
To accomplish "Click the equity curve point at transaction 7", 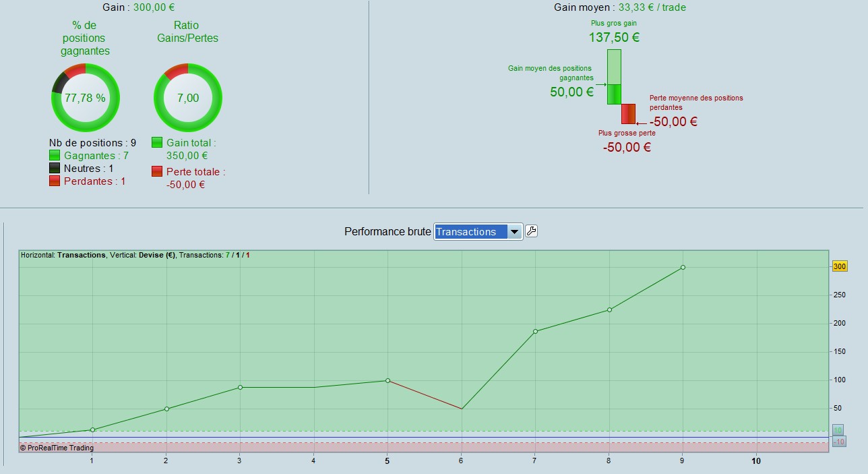I will (535, 331).
